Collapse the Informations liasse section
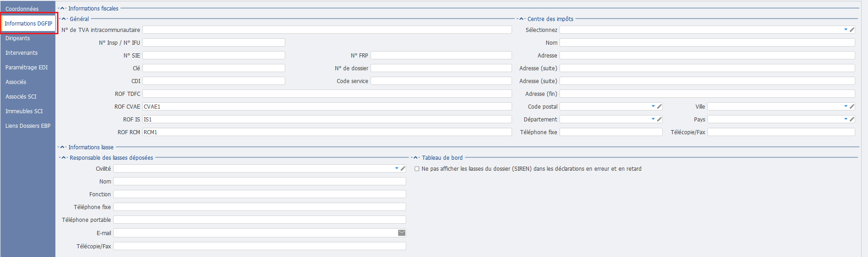This screenshot has width=868, height=257. (x=63, y=147)
